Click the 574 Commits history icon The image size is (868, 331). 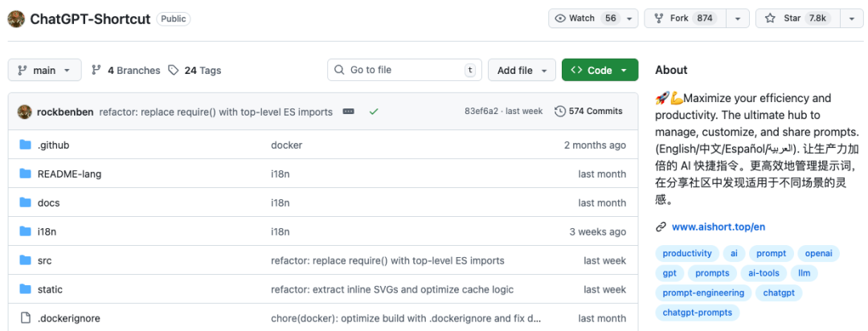click(x=560, y=112)
